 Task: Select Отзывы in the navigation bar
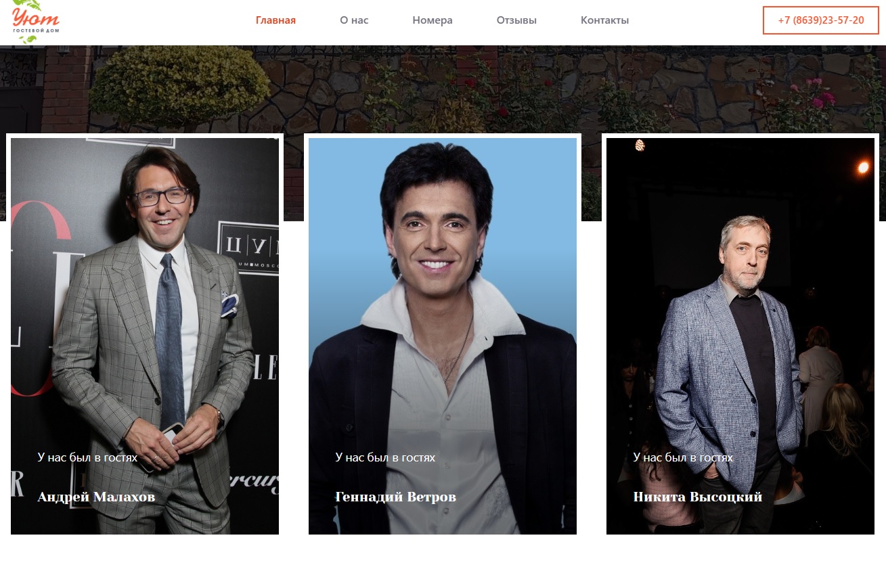516,20
